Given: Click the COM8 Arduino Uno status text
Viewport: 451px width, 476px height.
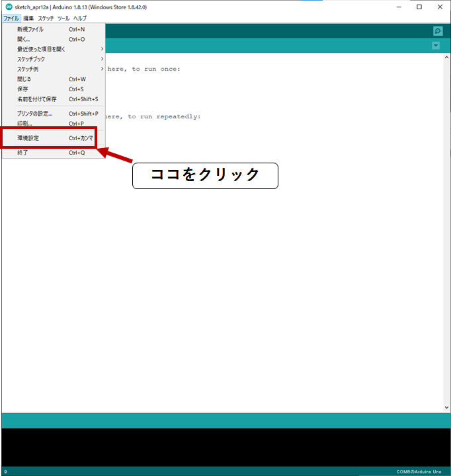Looking at the screenshot, I should pos(419,471).
